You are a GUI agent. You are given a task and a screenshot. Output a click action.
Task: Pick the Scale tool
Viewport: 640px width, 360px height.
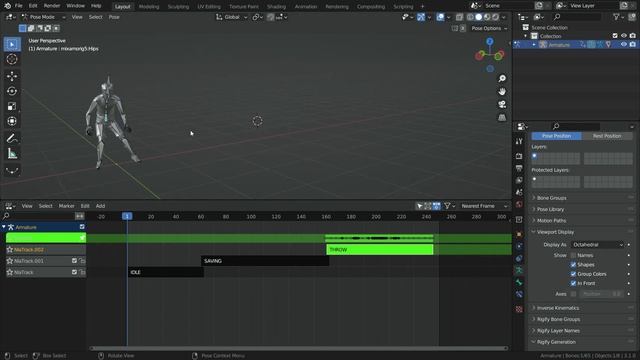12,106
